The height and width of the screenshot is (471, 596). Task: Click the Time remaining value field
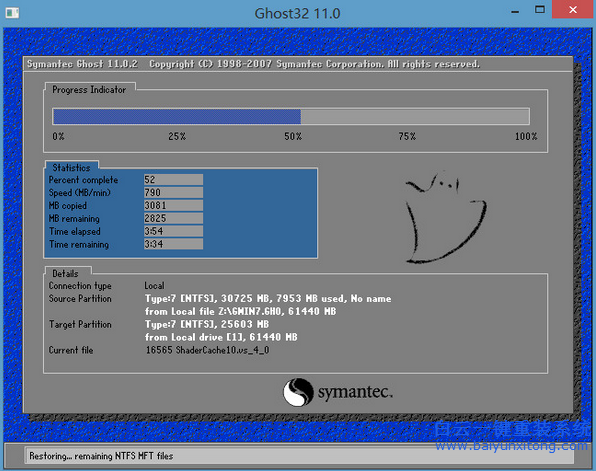(x=173, y=244)
